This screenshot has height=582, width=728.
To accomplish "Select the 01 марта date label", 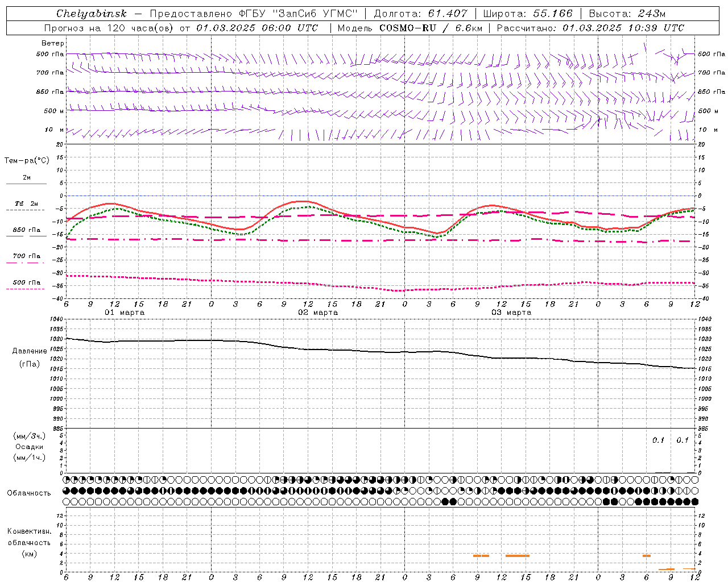I will pos(125,313).
